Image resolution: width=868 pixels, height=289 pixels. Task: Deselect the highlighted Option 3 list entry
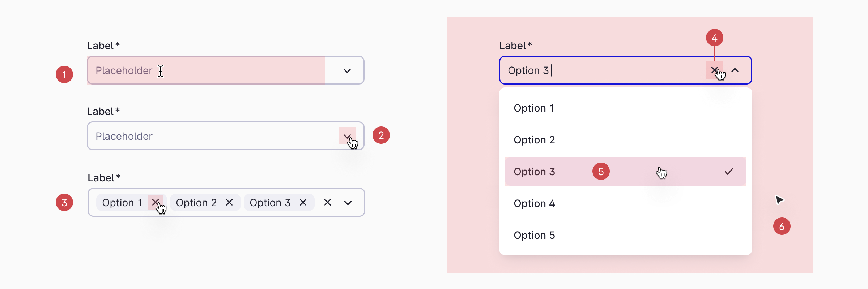coord(535,171)
